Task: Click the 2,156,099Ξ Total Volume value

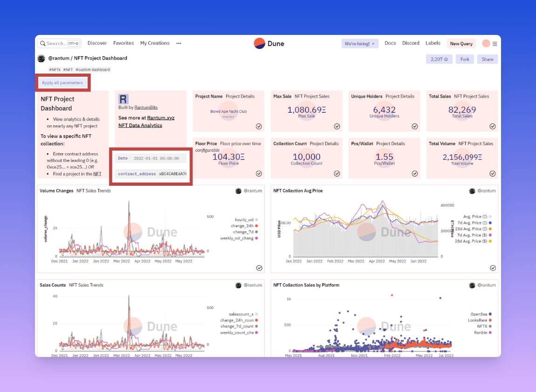Action: (x=462, y=157)
